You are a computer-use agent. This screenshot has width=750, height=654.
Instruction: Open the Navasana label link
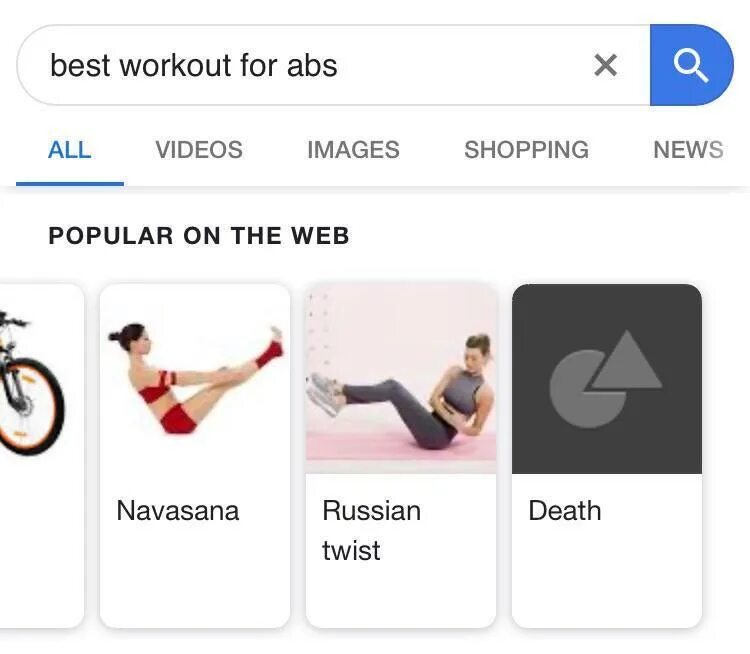[178, 510]
